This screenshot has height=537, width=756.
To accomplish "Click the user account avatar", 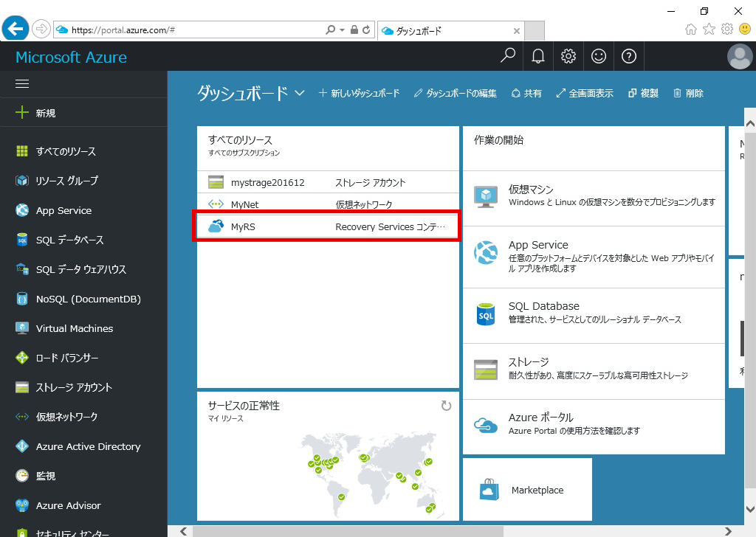I will [x=740, y=56].
